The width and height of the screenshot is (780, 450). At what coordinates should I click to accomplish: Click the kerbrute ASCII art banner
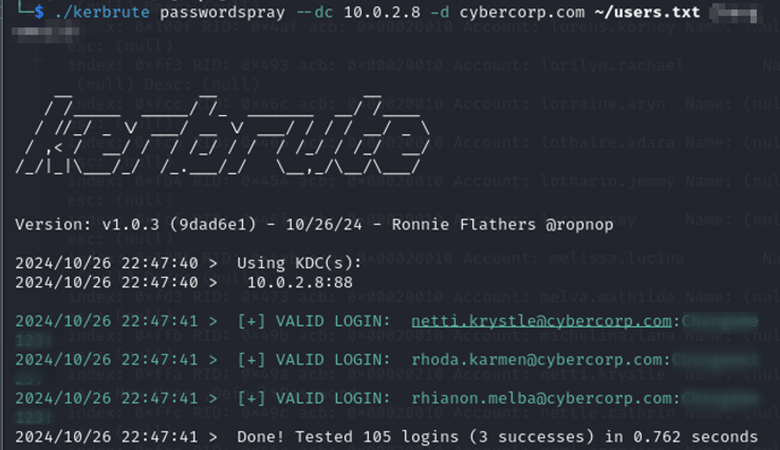(223, 133)
